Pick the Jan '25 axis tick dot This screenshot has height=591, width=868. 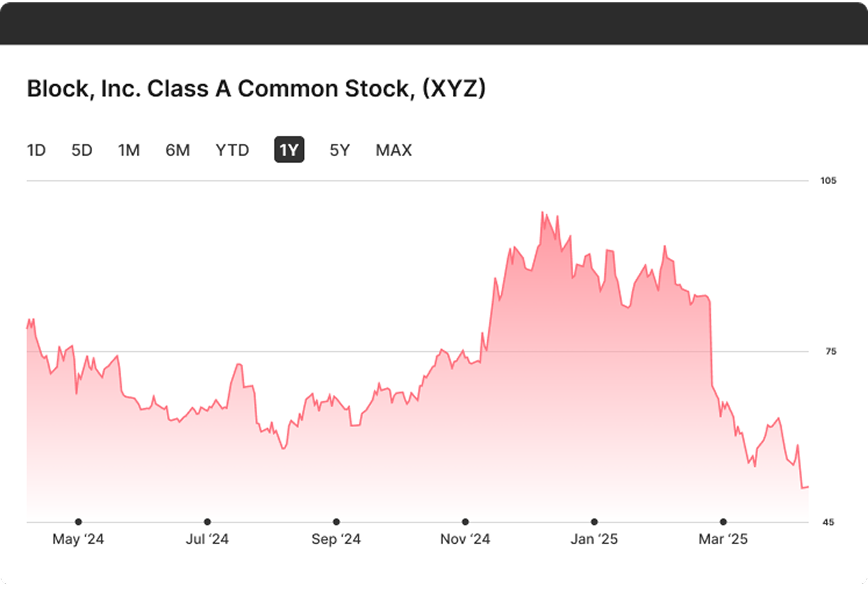[594, 521]
